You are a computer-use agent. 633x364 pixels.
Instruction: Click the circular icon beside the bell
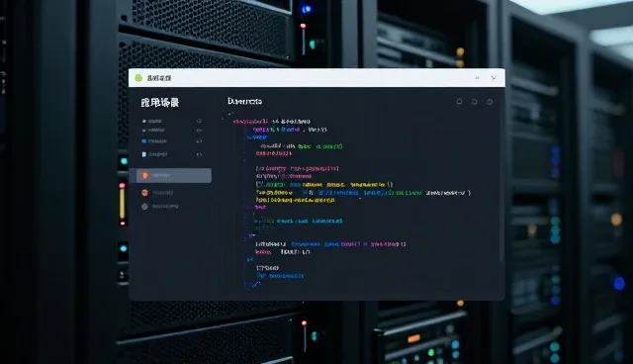tap(475, 102)
